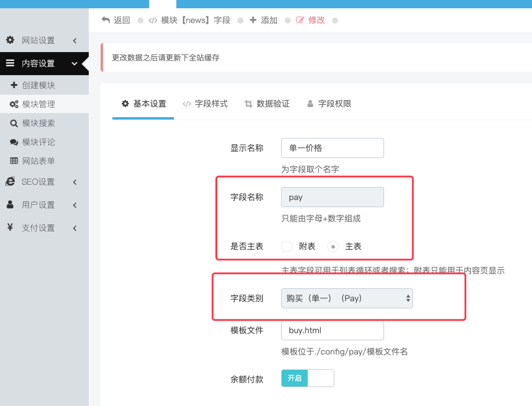Viewport: 532px width, 406px height.
Task: Open the SEO设置 menu label
Action: click(x=38, y=182)
